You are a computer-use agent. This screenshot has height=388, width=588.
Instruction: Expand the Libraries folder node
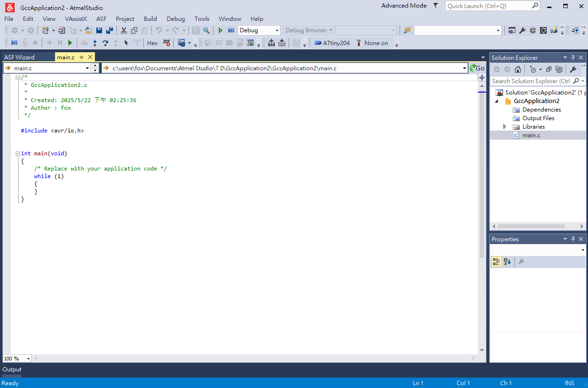[504, 127]
